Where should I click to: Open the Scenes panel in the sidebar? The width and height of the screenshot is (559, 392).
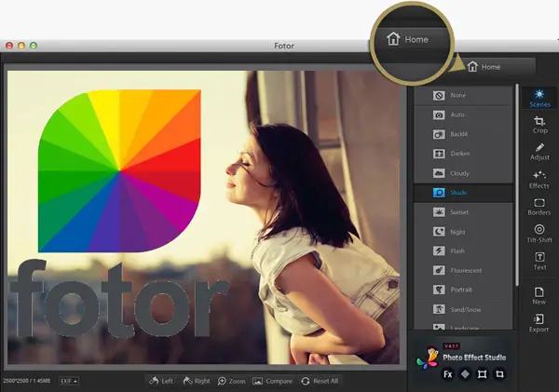tap(539, 99)
